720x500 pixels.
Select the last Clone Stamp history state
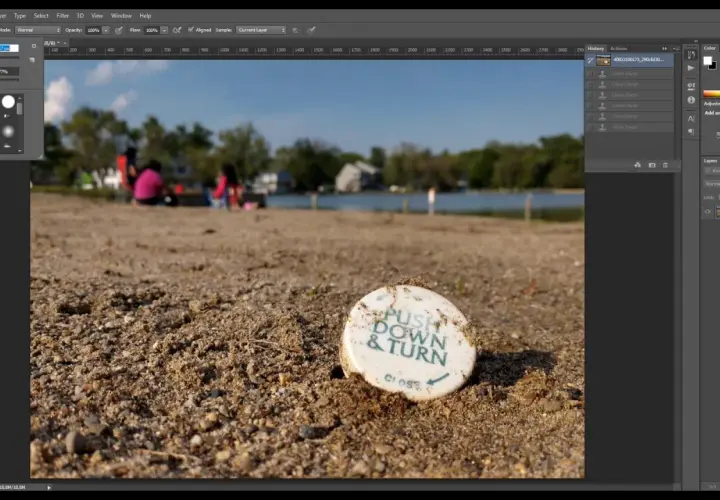click(630, 127)
